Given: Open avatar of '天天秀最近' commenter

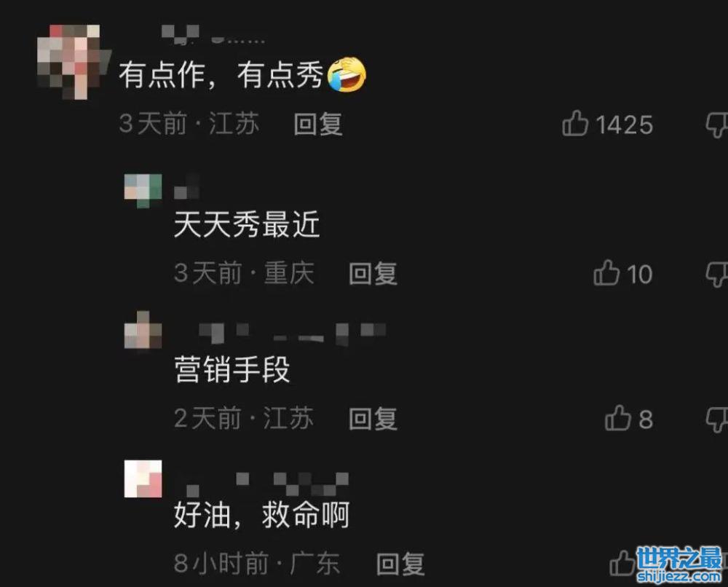Looking at the screenshot, I should 143,191.
